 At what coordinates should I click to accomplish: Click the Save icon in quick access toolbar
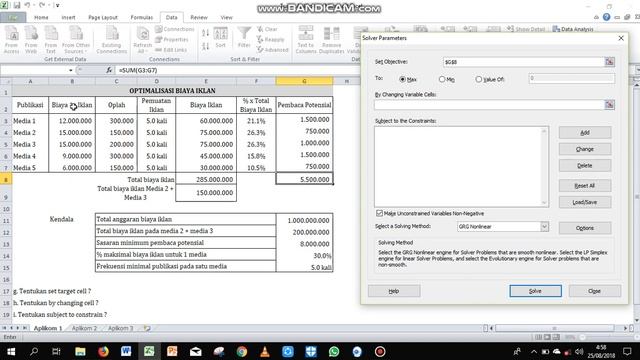click(x=17, y=5)
